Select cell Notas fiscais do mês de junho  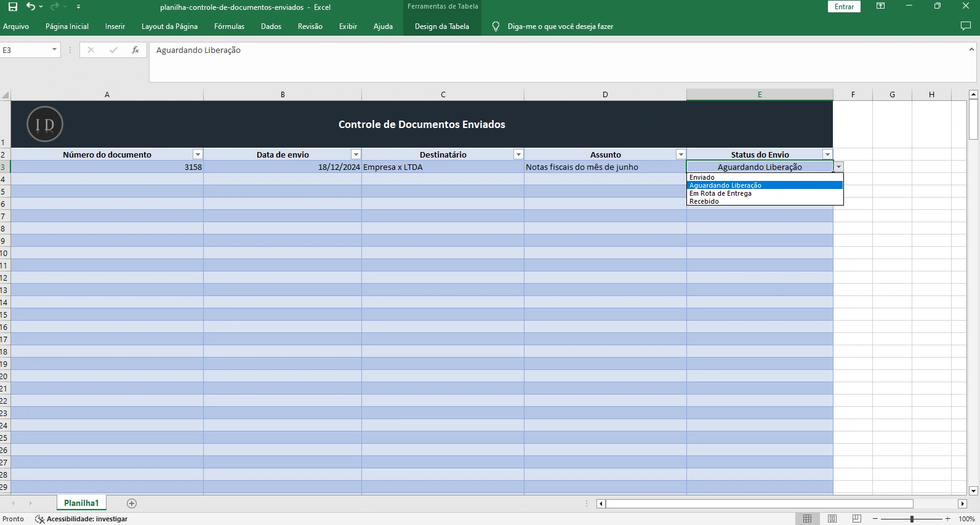pos(605,167)
